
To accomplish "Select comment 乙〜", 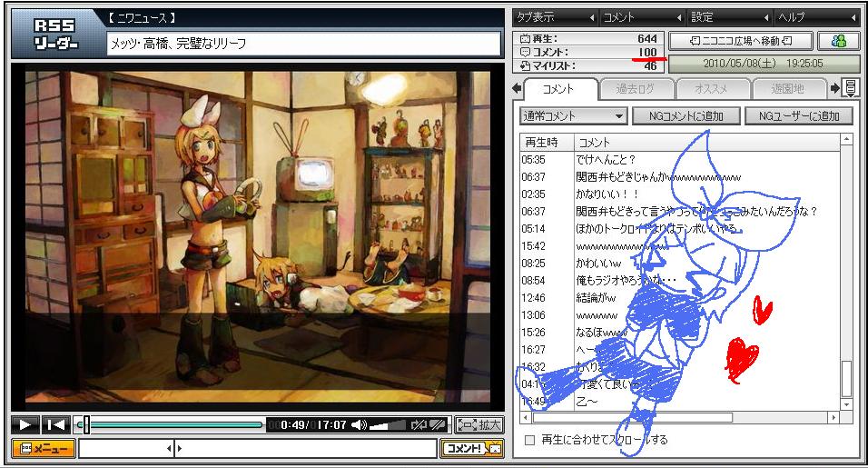I will 587,401.
